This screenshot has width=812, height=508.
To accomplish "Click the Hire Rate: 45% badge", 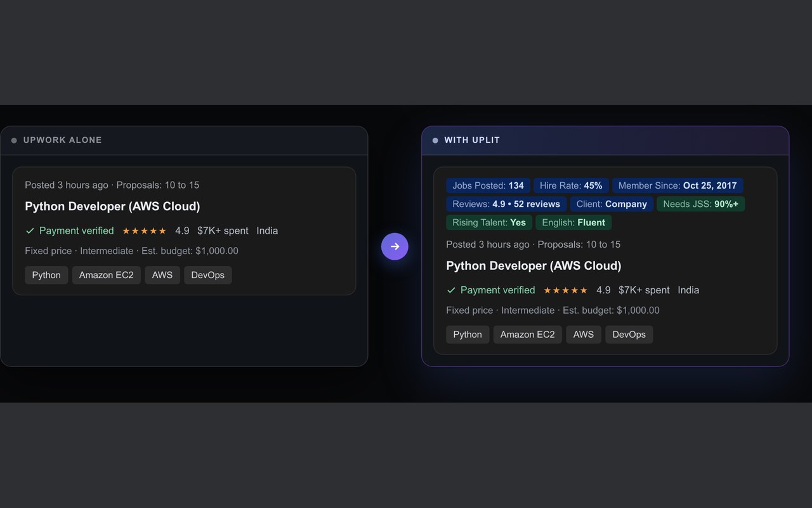I will click(571, 185).
